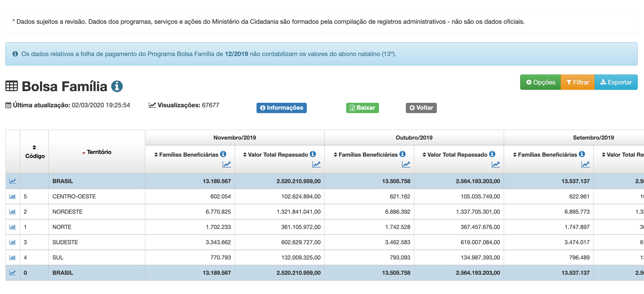Sort Setembro/2019 Famílias Beneficiárias column
The height and width of the screenshot is (294, 644).
coord(515,155)
